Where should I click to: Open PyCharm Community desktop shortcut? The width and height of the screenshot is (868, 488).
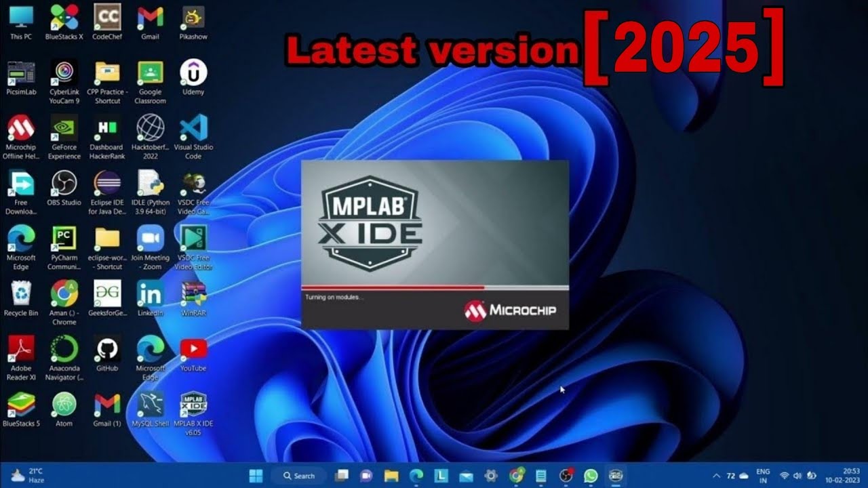64,248
